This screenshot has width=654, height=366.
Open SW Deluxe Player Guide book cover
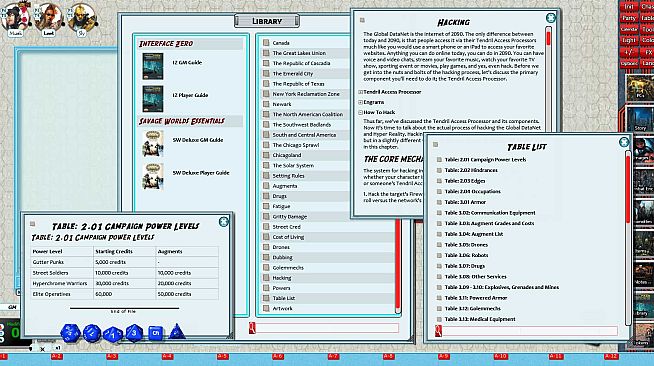[153, 176]
